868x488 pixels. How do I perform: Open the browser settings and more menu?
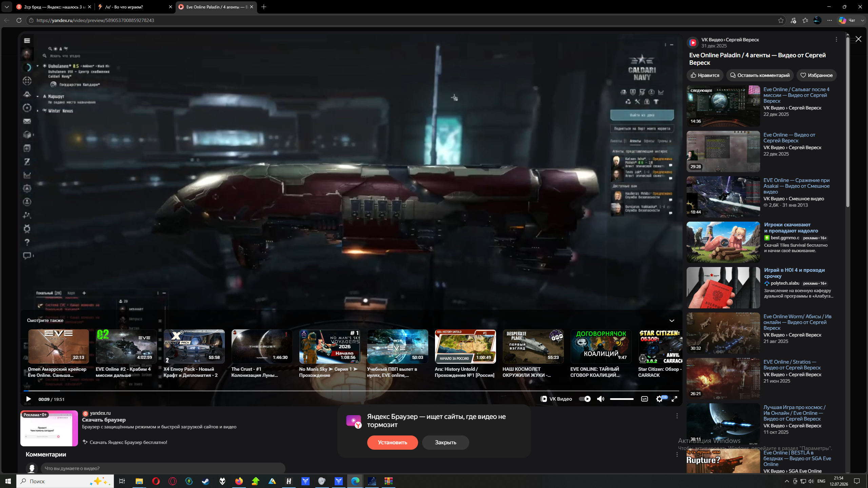829,20
